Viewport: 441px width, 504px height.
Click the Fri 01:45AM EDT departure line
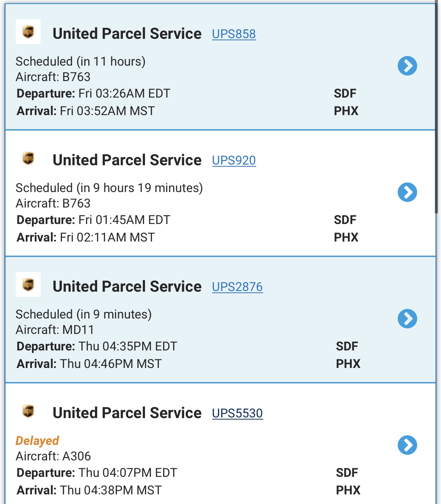coord(93,220)
